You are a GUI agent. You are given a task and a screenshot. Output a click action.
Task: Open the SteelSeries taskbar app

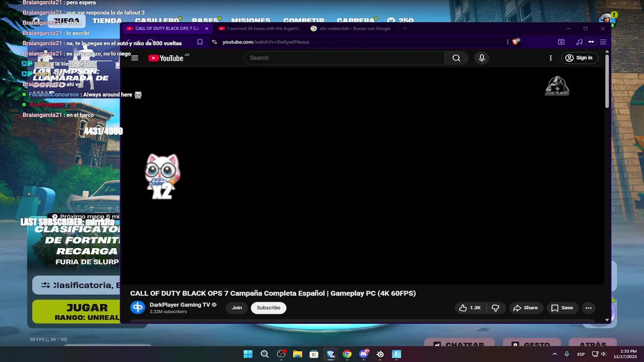point(380,354)
